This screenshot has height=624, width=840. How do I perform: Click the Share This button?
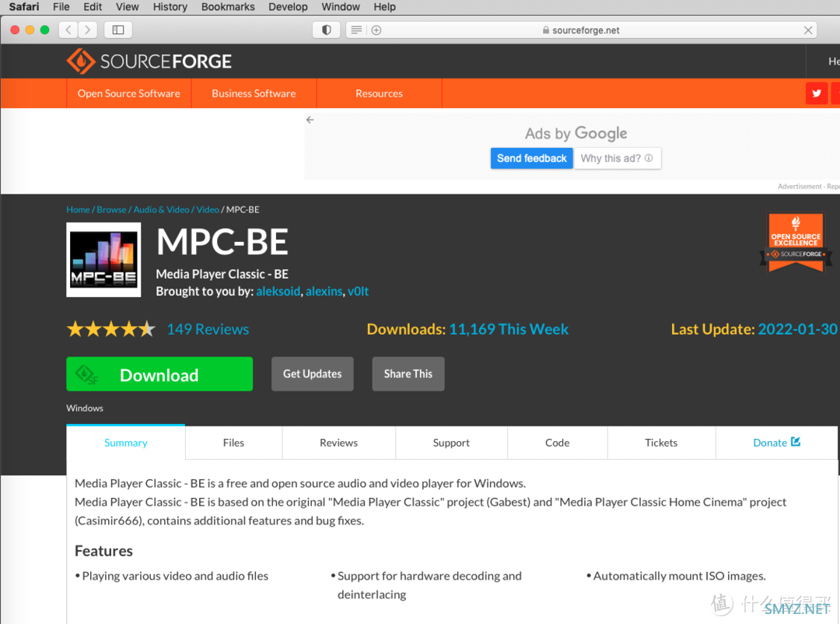click(x=408, y=374)
